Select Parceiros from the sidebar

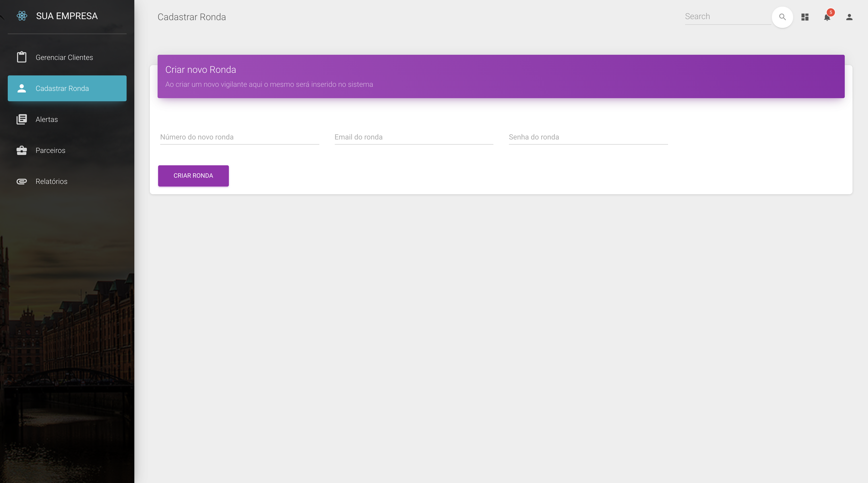pos(51,150)
